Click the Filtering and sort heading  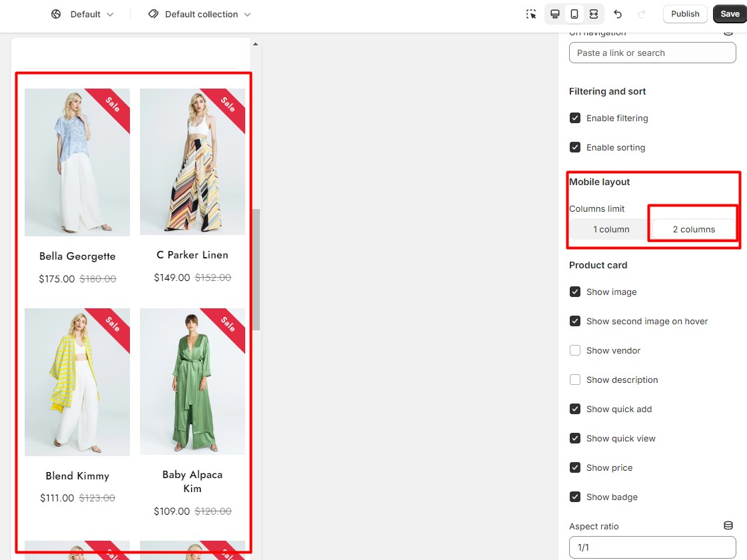[608, 91]
